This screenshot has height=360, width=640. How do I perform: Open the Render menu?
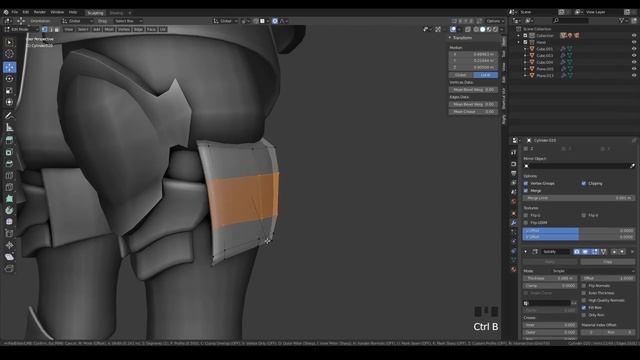click(40, 12)
